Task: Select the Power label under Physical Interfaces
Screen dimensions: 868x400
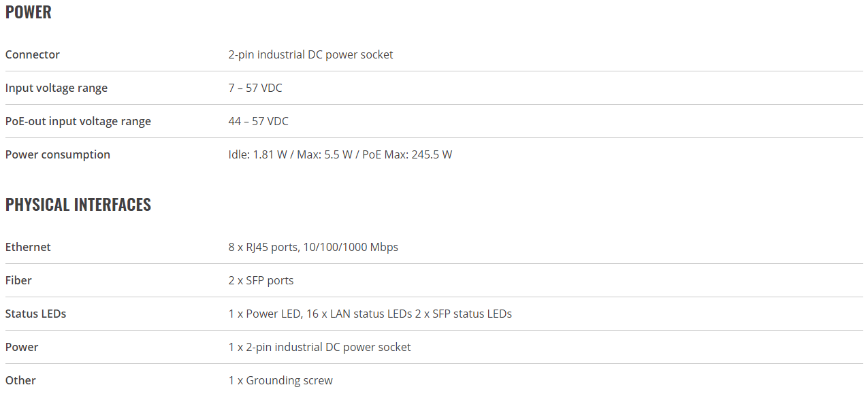Action: (22, 347)
